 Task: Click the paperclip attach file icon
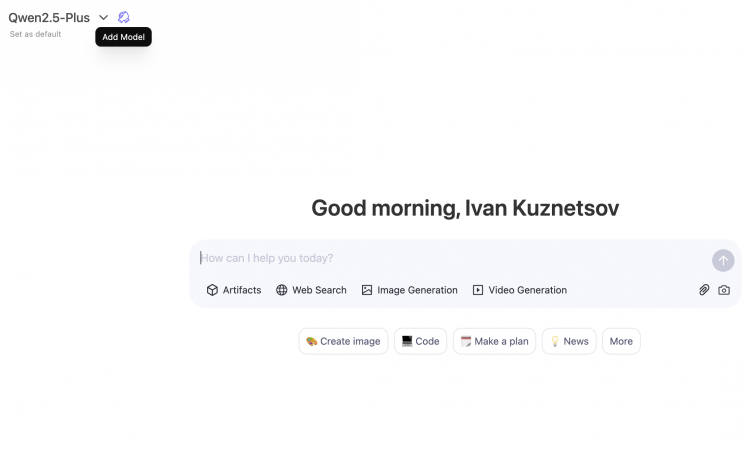(x=704, y=290)
